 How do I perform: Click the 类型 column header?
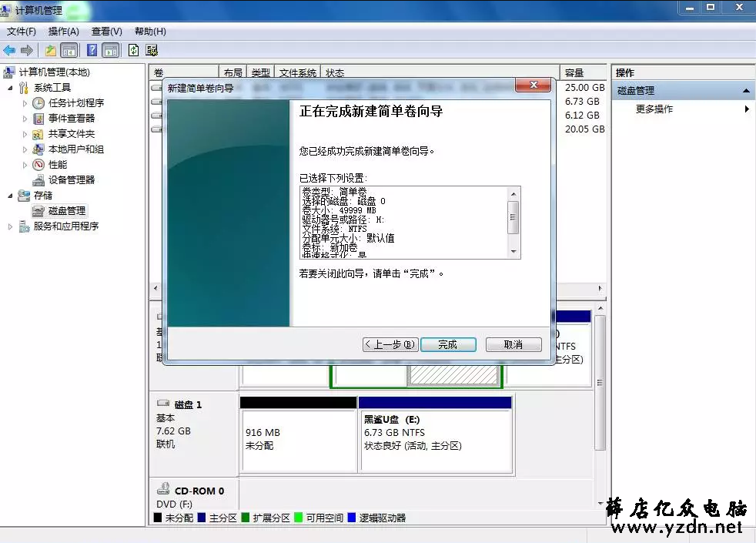coord(261,73)
